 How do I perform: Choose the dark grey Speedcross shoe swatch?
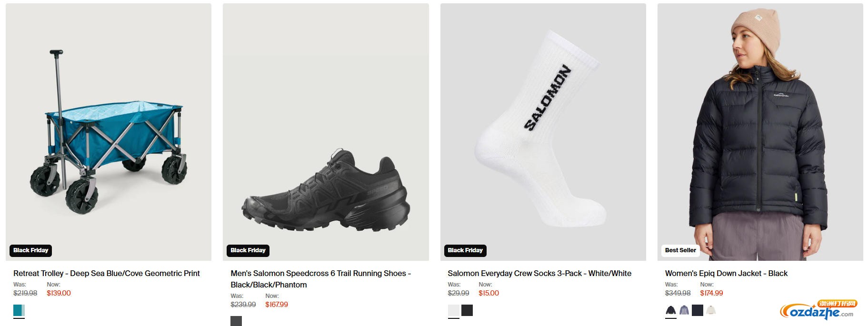coord(236,321)
